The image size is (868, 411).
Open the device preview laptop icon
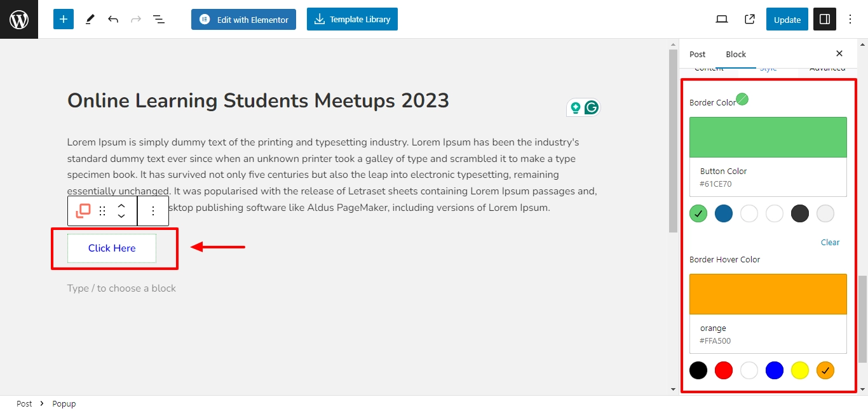pos(722,19)
